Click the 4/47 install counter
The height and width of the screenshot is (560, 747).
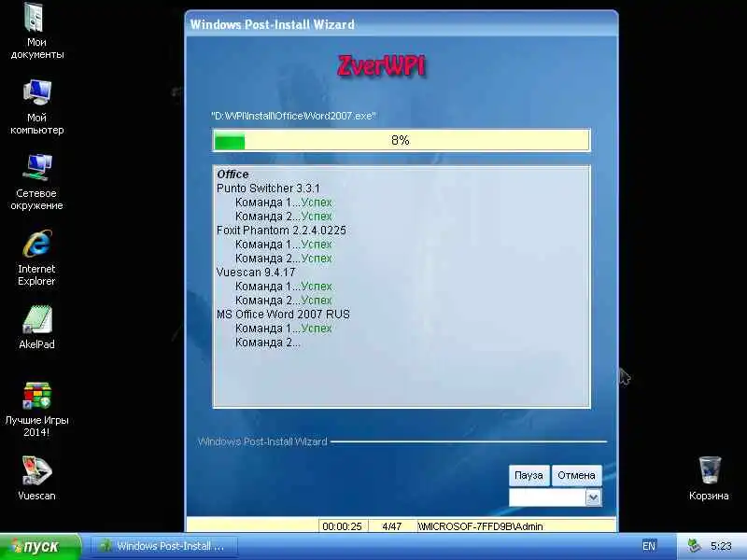pyautogui.click(x=392, y=526)
